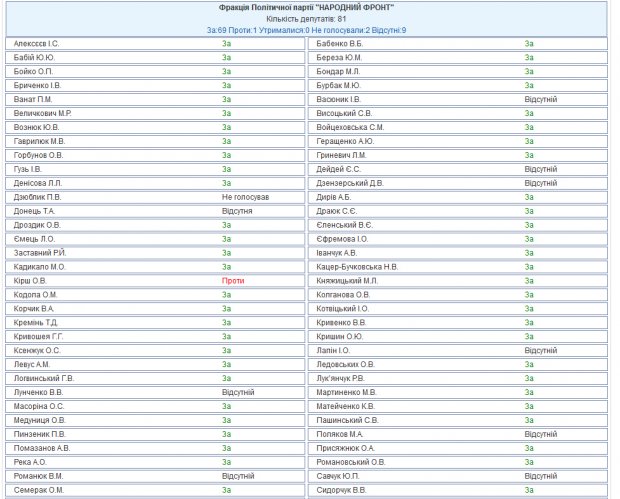Select deputy name Поляков М.А.
Viewport: 620px width, 499px height.
coord(339,434)
